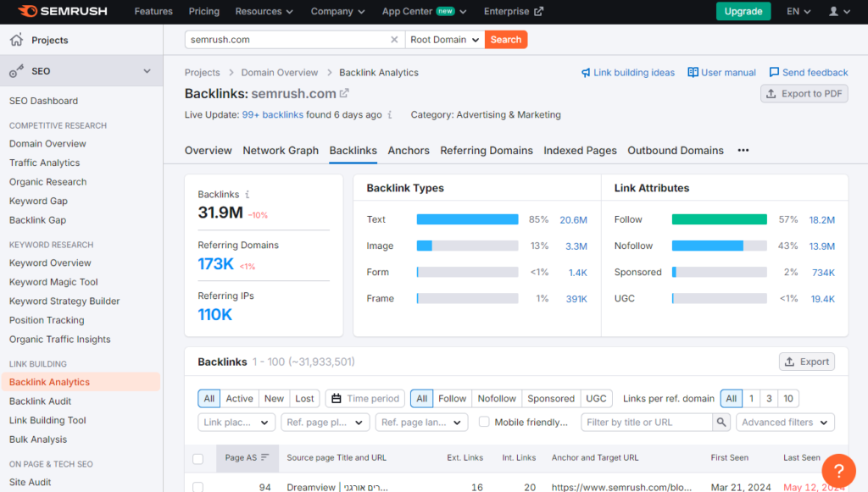The image size is (868, 492).
Task: Click the SEO key icon in sidebar
Action: [17, 71]
